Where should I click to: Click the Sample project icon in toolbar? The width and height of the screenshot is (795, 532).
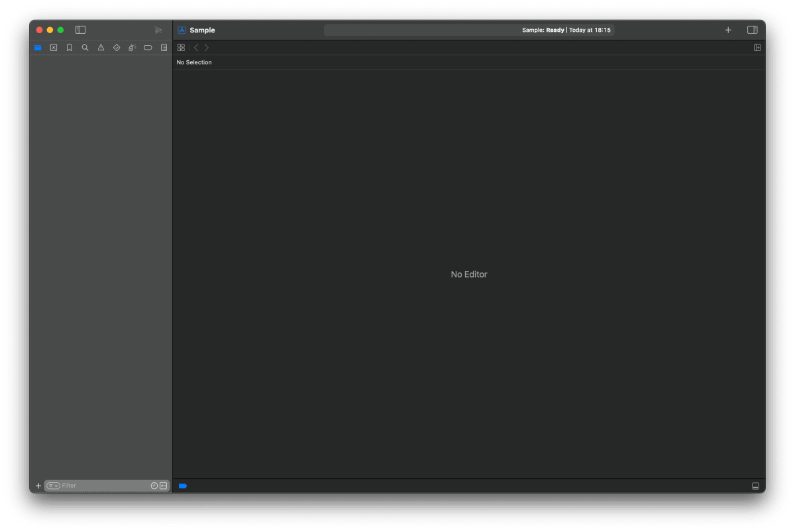182,30
